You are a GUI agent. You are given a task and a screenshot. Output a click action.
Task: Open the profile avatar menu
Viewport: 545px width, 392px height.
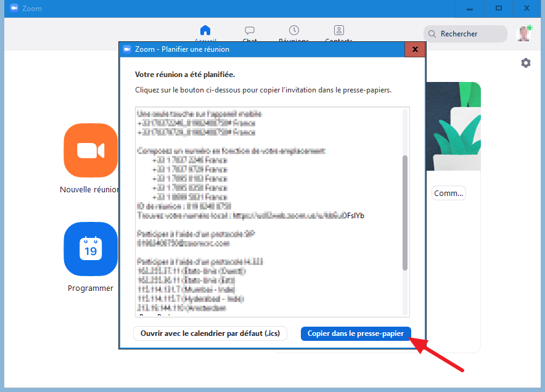coord(524,33)
